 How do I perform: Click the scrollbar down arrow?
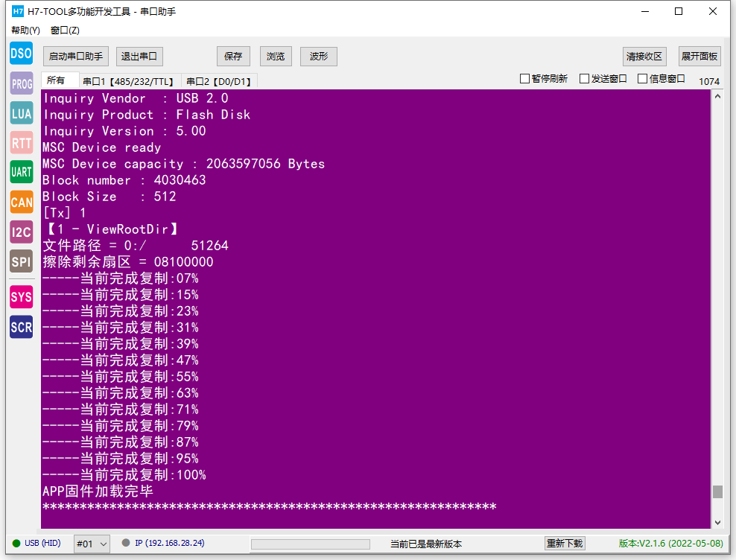click(x=717, y=523)
